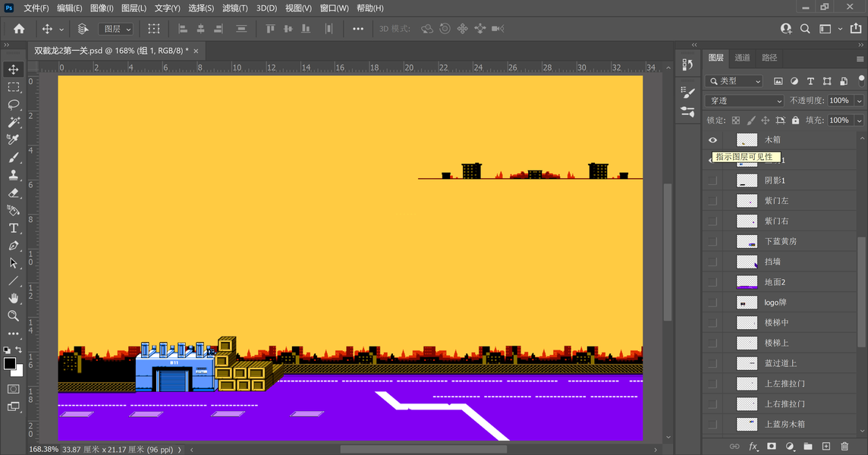The image size is (868, 455).
Task: Select the Eyedropper tool
Action: click(14, 140)
